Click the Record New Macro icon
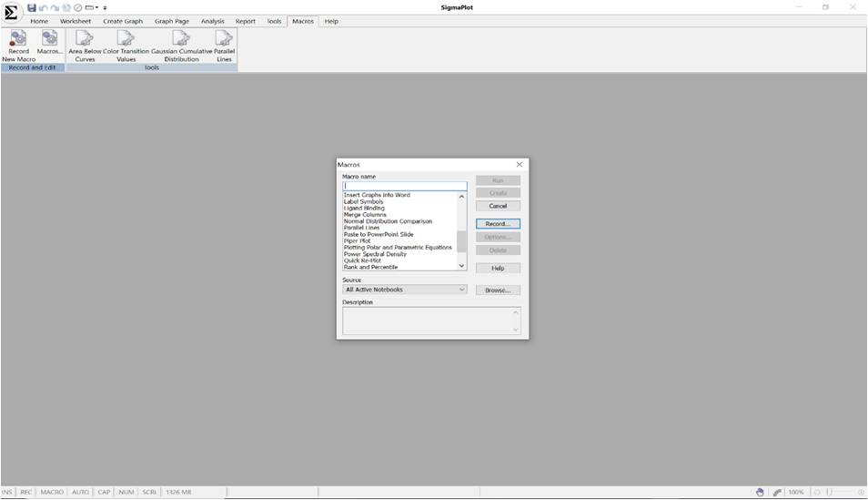The image size is (868, 500). click(18, 39)
